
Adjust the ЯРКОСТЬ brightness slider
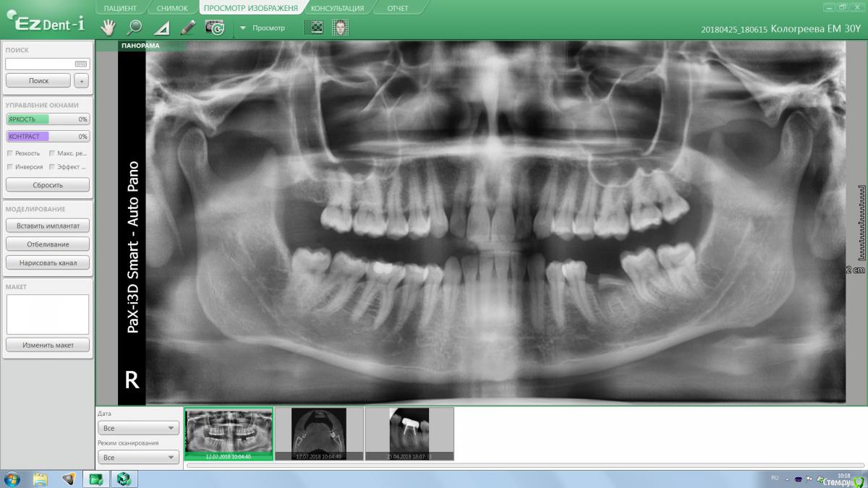point(48,119)
